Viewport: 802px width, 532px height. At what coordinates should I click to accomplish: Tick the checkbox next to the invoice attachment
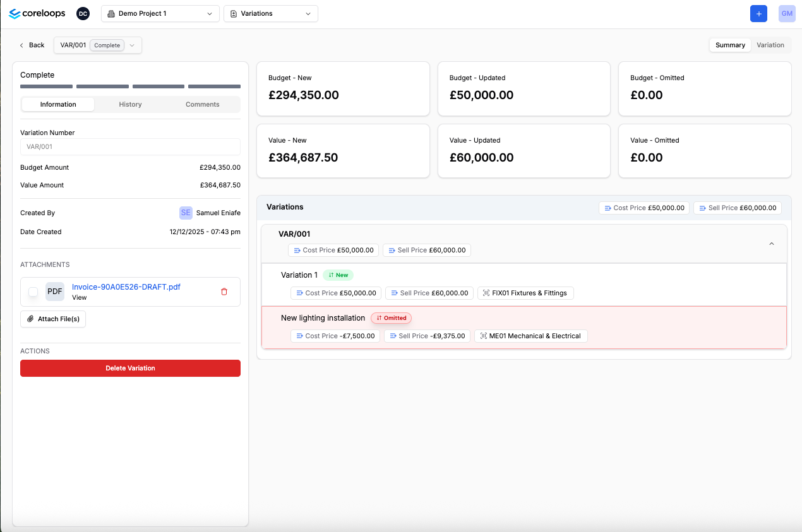(33, 292)
